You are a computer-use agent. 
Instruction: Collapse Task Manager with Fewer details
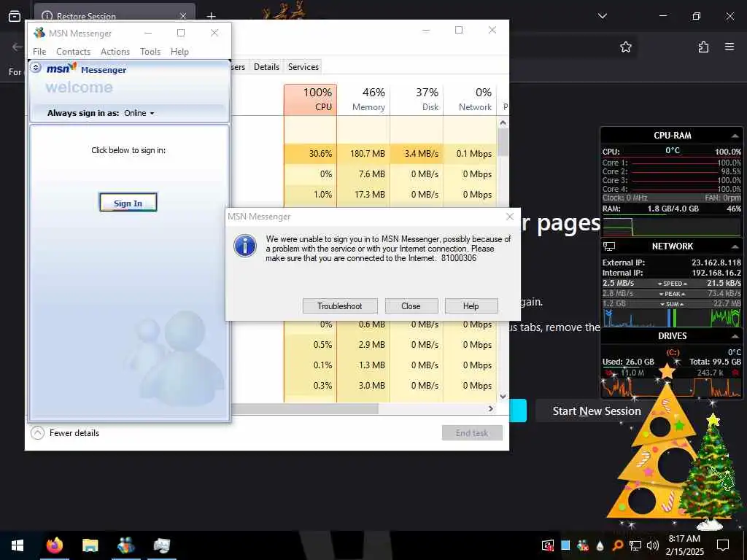point(65,433)
